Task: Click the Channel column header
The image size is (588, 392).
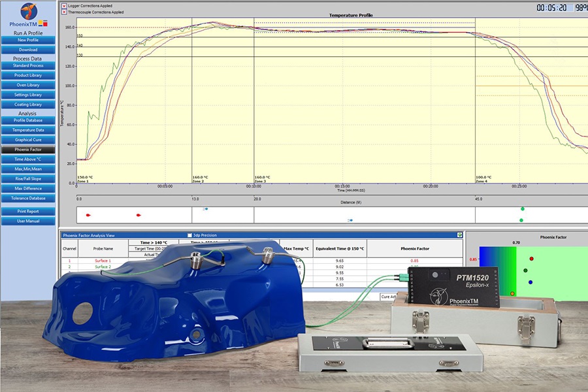Action: pos(69,248)
